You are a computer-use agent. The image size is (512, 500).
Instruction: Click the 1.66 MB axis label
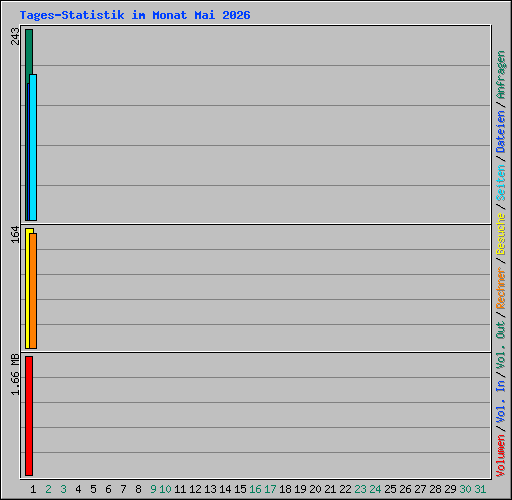tap(15, 375)
